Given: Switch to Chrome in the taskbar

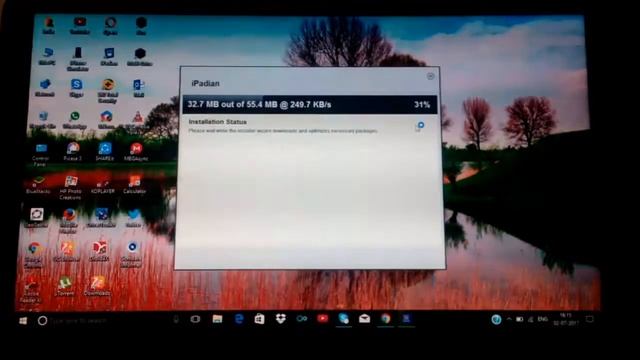Looking at the screenshot, I should coord(386,318).
